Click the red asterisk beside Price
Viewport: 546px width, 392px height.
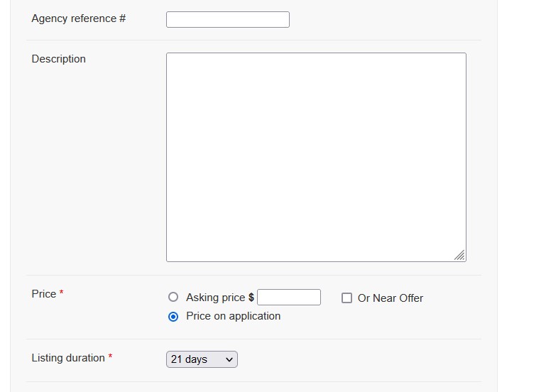61,293
